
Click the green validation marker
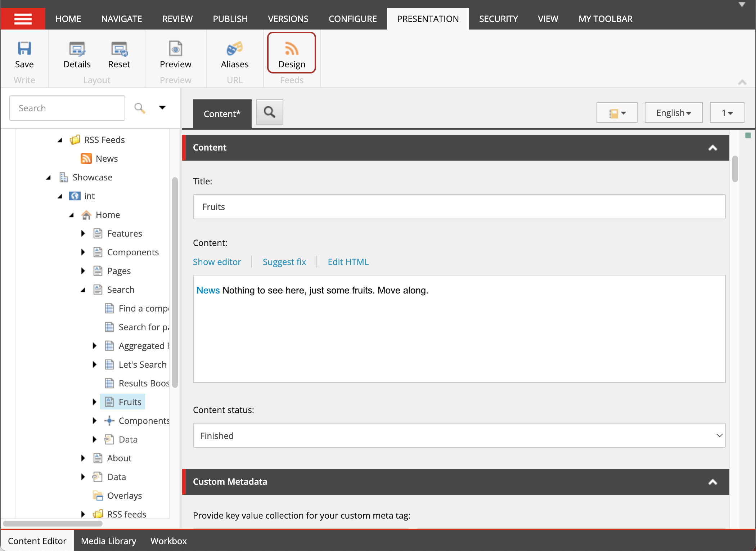tap(748, 135)
